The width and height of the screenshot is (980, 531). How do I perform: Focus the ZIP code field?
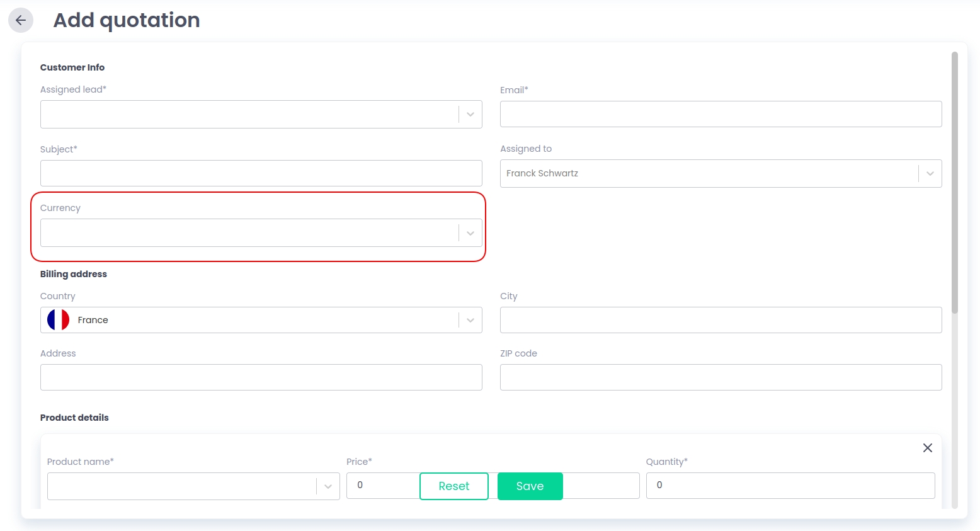[x=721, y=377]
